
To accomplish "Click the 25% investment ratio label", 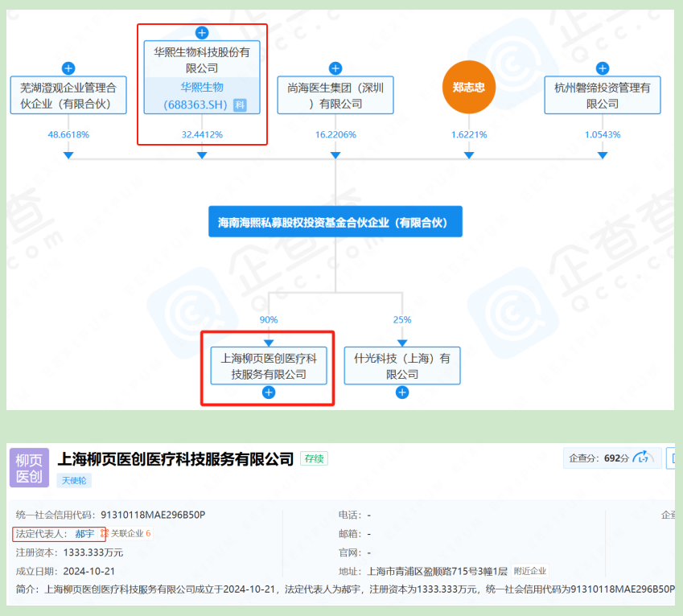I will (x=402, y=320).
